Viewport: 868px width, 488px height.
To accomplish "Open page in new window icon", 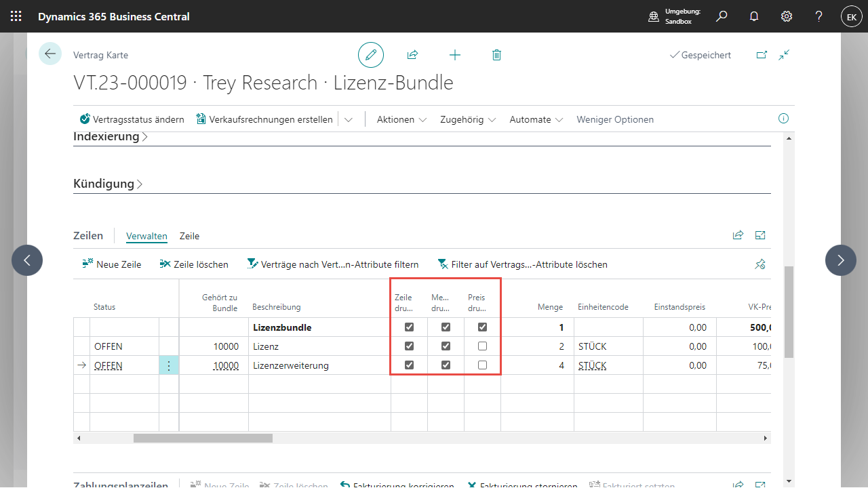I will pos(761,55).
